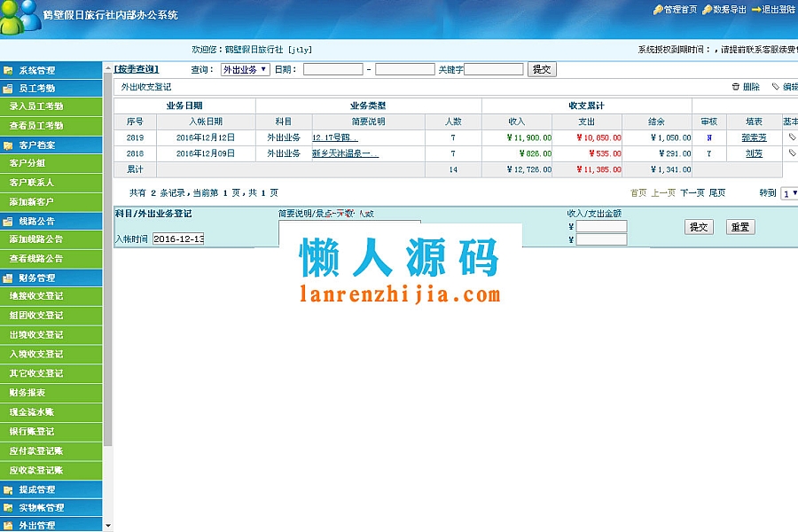Image resolution: width=798 pixels, height=532 pixels.
Task: Click the 提交 button in registration form
Action: pyautogui.click(x=699, y=227)
